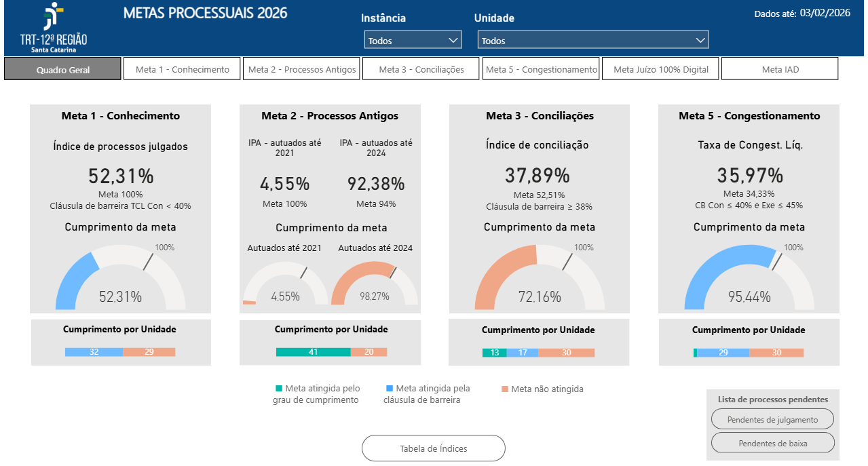The width and height of the screenshot is (868, 466).
Task: Open the Tabela de Índices
Action: click(x=433, y=448)
